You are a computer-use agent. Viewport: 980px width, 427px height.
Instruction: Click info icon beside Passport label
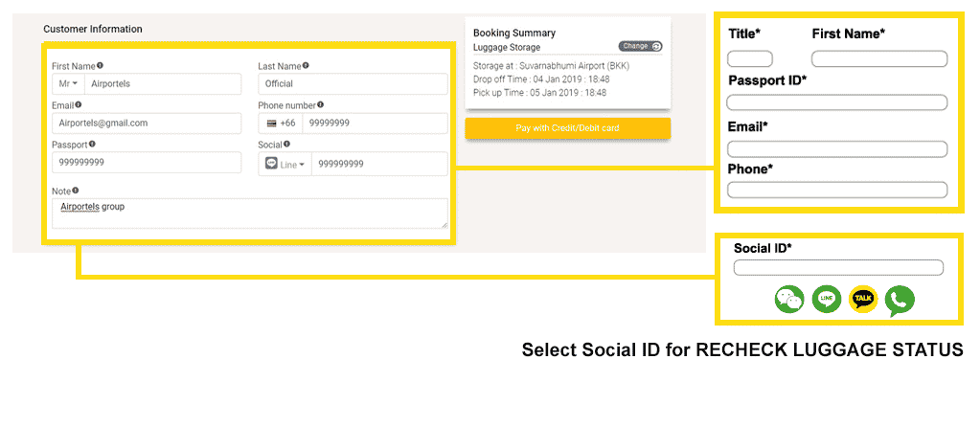(x=92, y=144)
